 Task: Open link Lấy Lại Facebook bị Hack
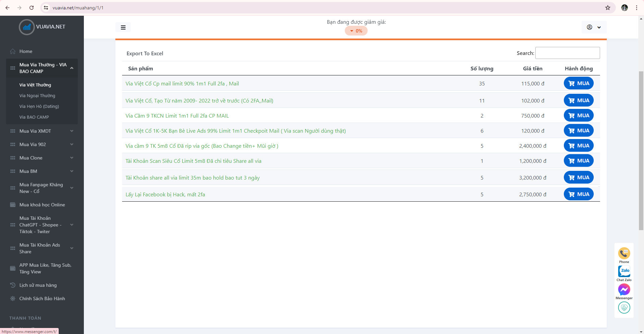[x=165, y=195]
